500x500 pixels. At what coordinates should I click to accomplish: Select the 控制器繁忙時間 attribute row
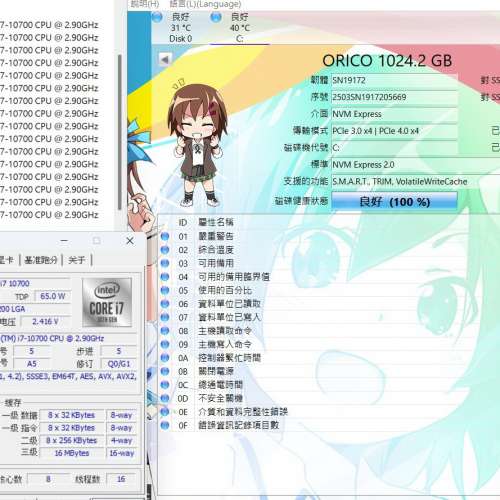coord(328,358)
